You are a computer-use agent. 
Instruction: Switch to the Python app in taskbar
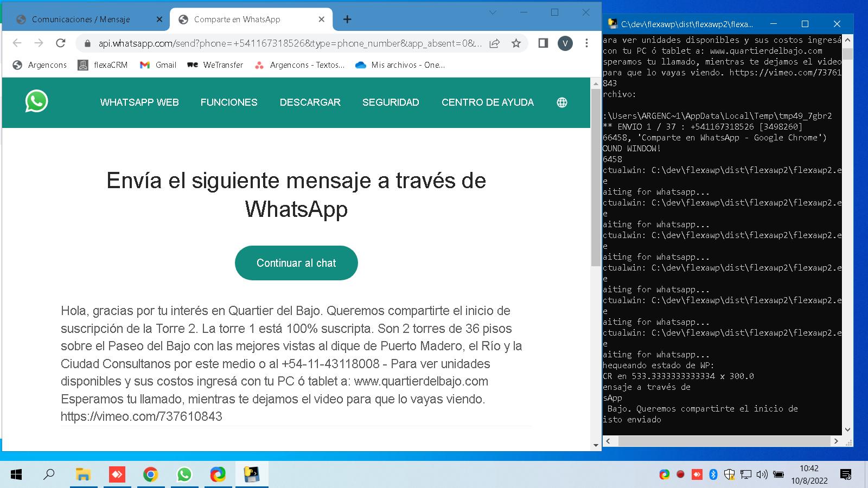[251, 475]
